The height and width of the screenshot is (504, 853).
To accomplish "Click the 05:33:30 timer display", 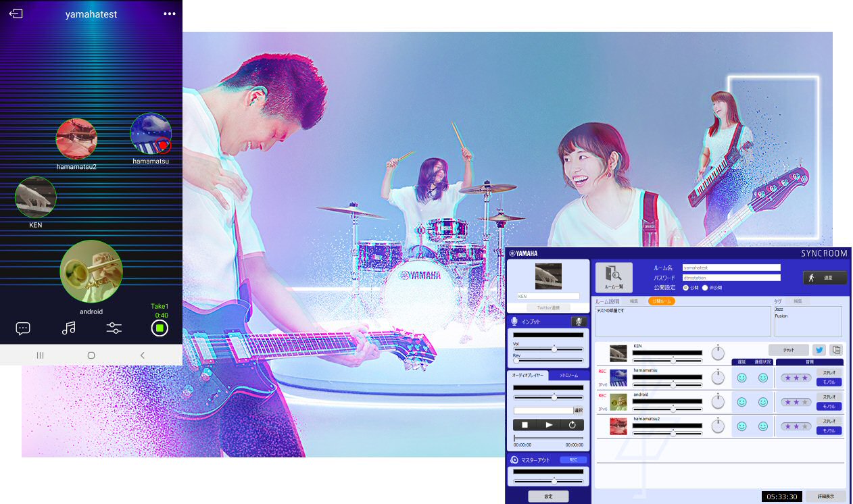I will point(782,497).
